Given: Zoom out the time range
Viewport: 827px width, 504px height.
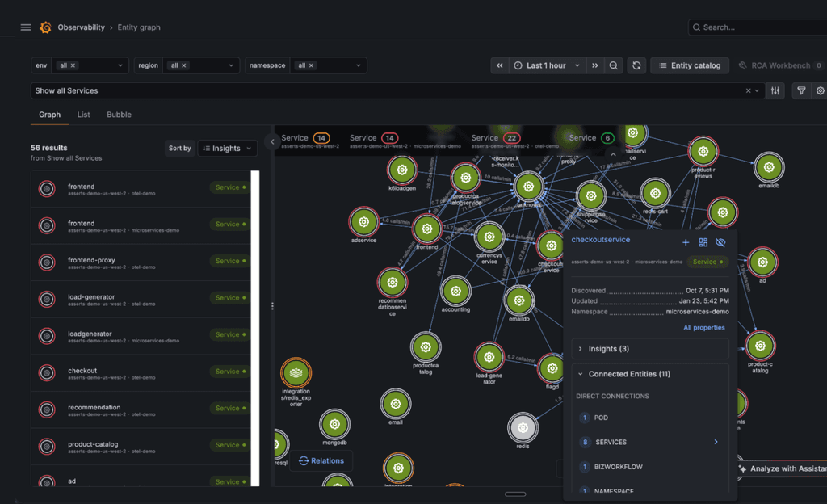Looking at the screenshot, I should (x=614, y=65).
